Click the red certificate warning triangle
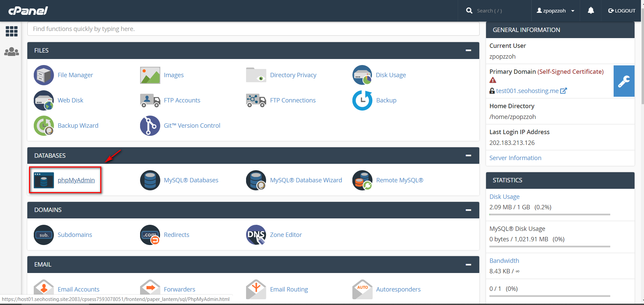The image size is (644, 305). [493, 80]
